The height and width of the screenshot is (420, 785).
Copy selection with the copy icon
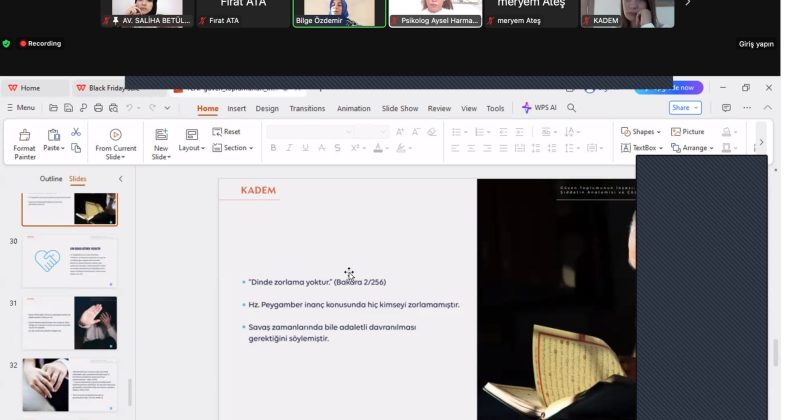(x=76, y=148)
